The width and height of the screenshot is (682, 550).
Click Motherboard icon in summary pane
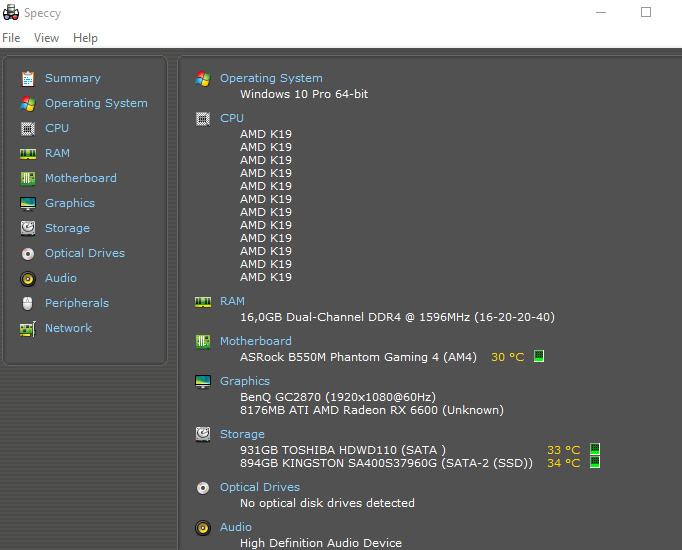pos(203,342)
